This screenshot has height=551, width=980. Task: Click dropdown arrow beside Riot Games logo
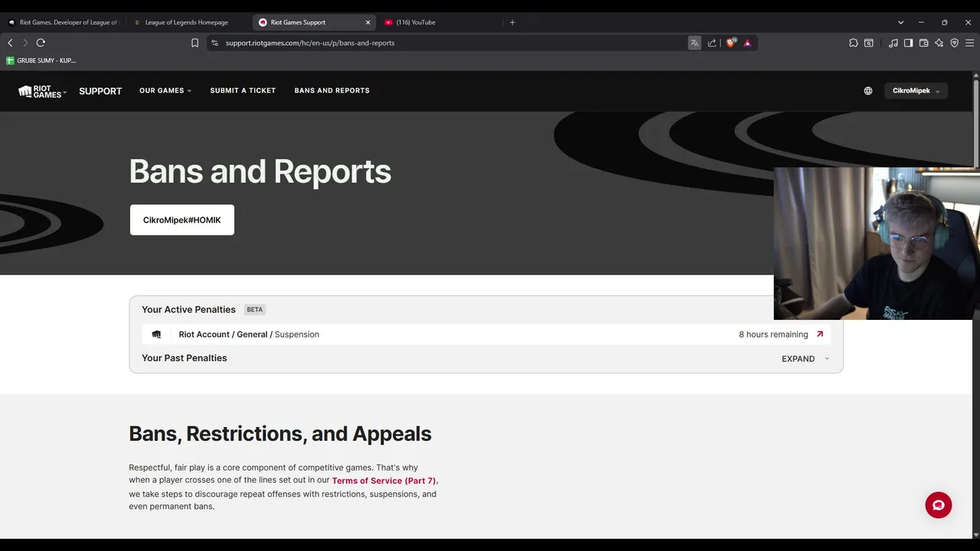[64, 93]
